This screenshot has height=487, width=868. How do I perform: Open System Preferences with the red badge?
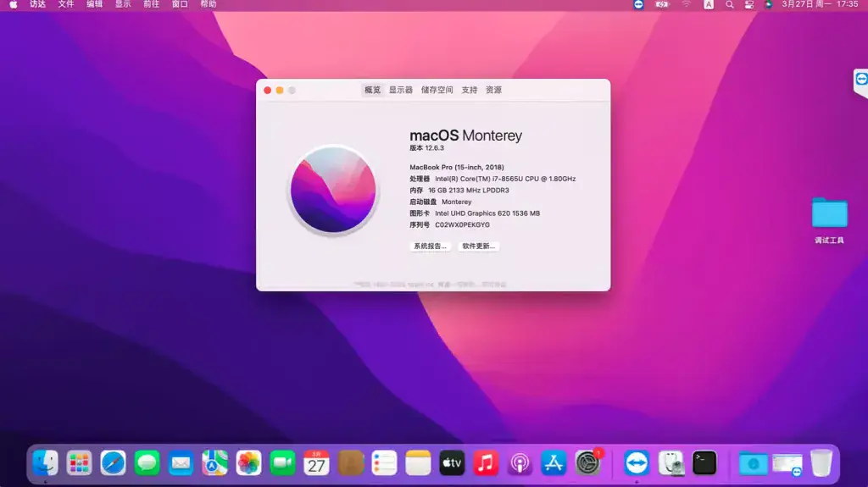click(588, 463)
